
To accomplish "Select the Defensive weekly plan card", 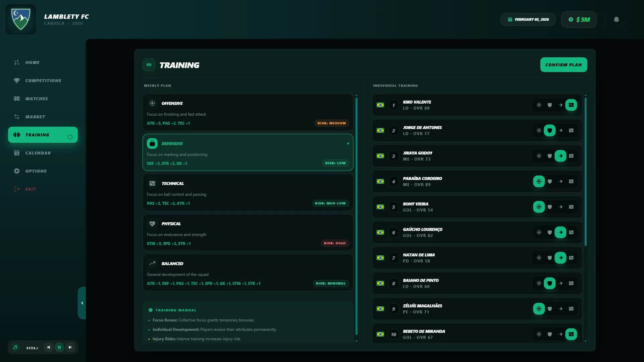I will [x=248, y=153].
